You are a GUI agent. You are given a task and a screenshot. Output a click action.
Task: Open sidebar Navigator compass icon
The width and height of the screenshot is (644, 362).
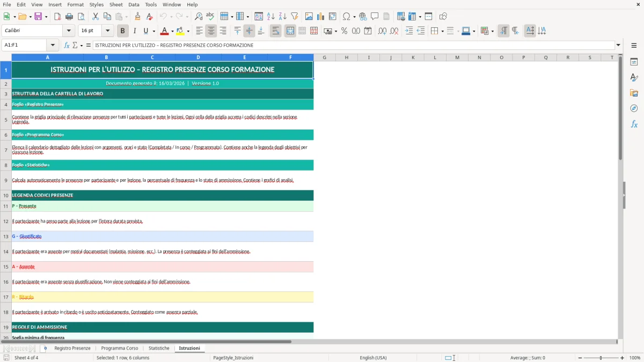634,108
